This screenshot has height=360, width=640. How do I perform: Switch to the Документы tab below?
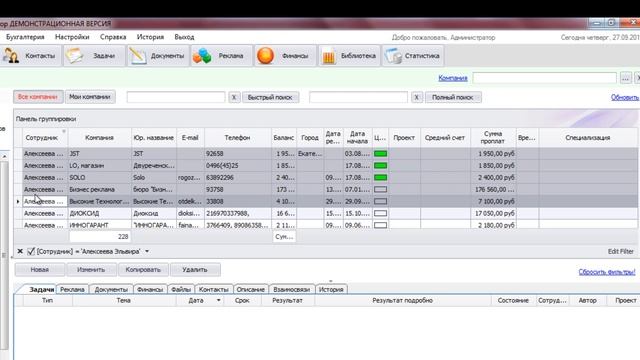111,289
